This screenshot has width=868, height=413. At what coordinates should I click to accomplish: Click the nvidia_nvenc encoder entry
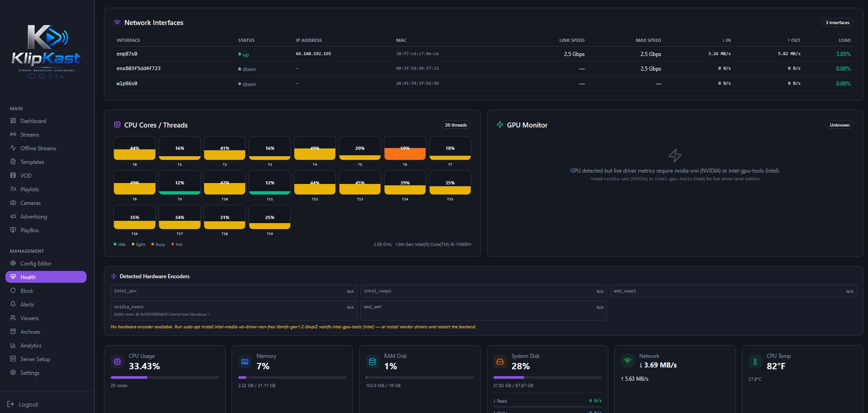point(234,311)
